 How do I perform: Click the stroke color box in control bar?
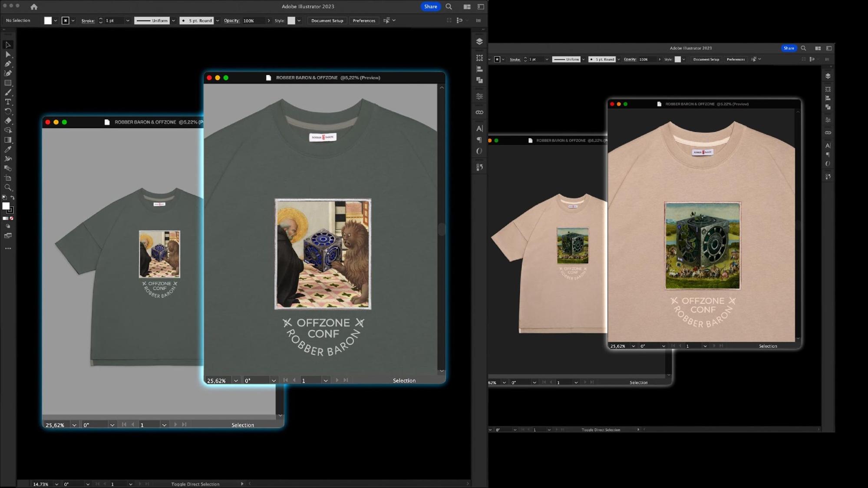click(x=66, y=20)
